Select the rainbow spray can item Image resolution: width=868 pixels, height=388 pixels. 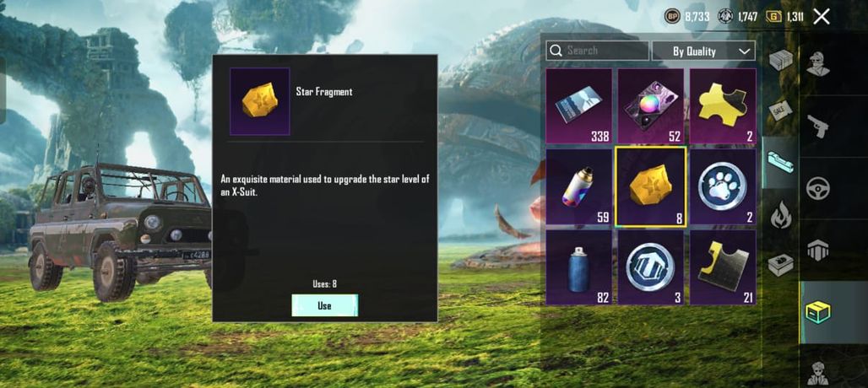pos(579,186)
